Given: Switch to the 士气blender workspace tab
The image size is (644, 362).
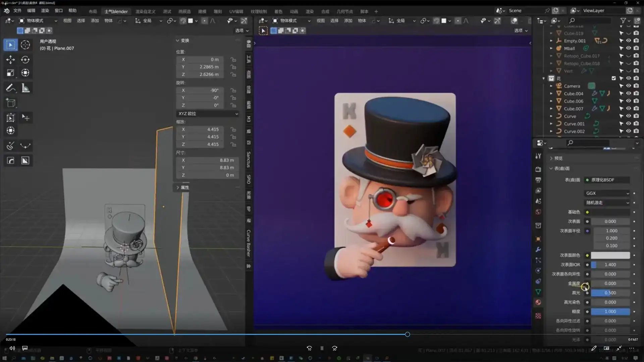Looking at the screenshot, I should 116,11.
